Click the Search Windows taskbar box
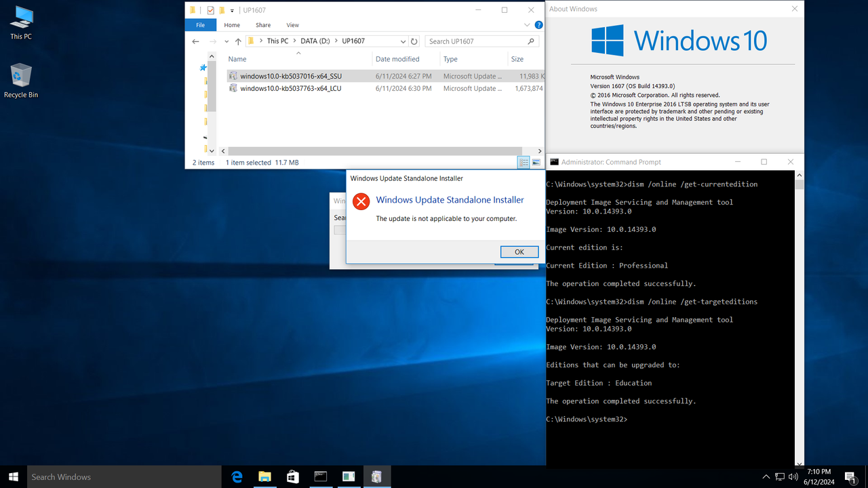 (x=124, y=477)
